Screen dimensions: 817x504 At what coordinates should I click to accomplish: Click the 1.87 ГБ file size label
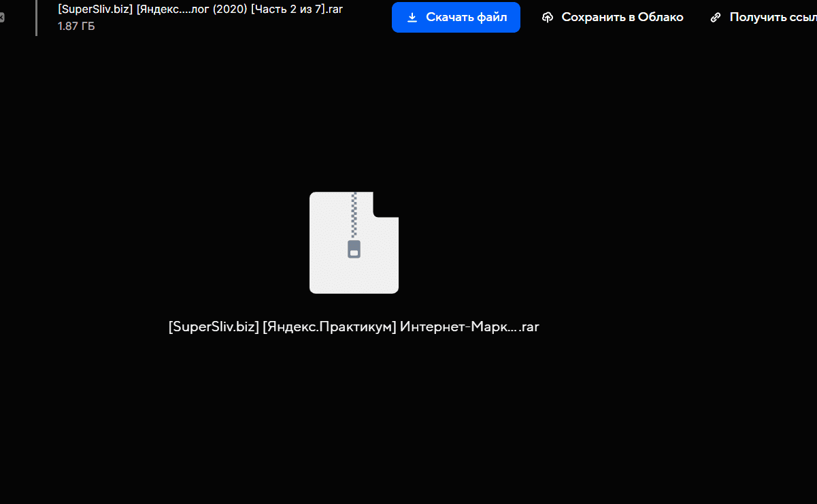tap(76, 27)
